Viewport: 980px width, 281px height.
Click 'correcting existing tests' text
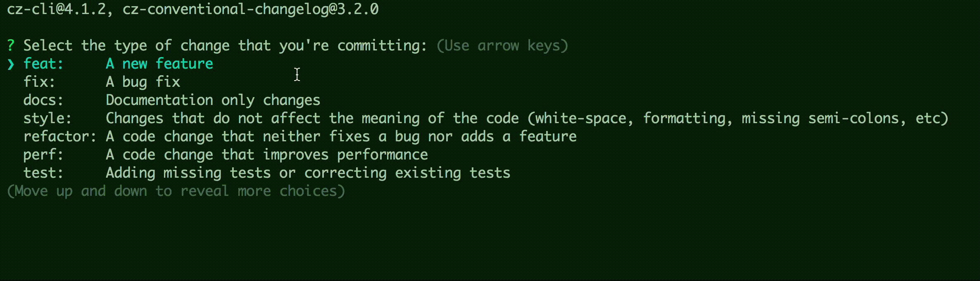[407, 173]
